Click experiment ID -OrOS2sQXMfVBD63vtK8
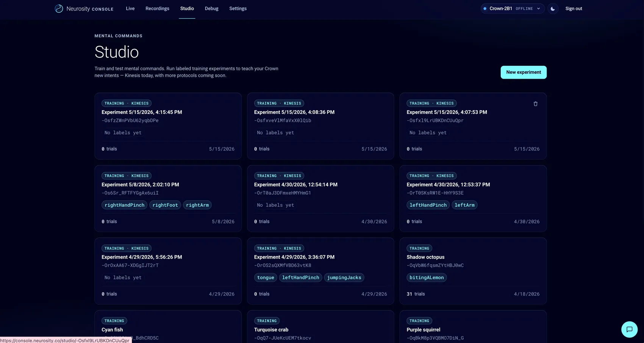This screenshot has height=343, width=644. (283, 265)
